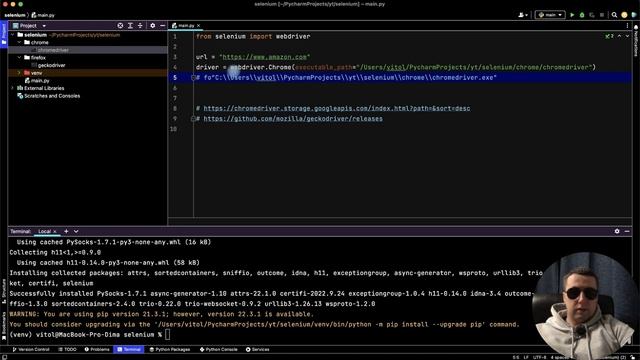Click the stop process square icon
Image resolution: width=640 pixels, height=360 pixels.
click(x=602, y=15)
